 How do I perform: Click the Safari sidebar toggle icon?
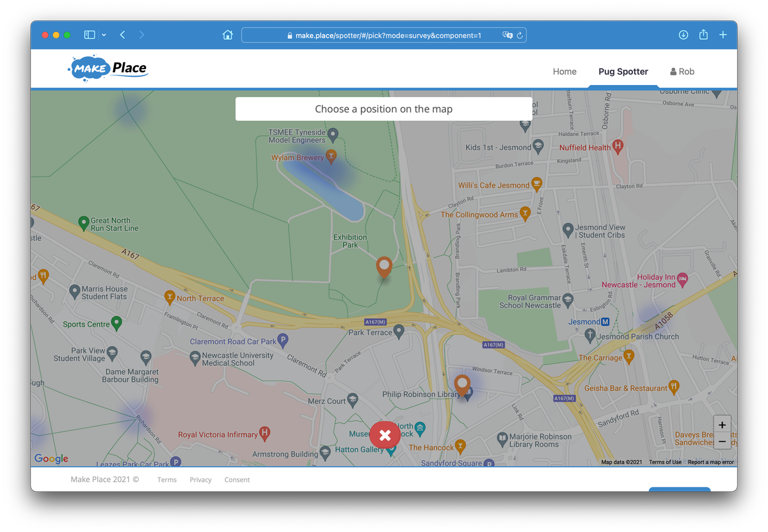click(90, 35)
